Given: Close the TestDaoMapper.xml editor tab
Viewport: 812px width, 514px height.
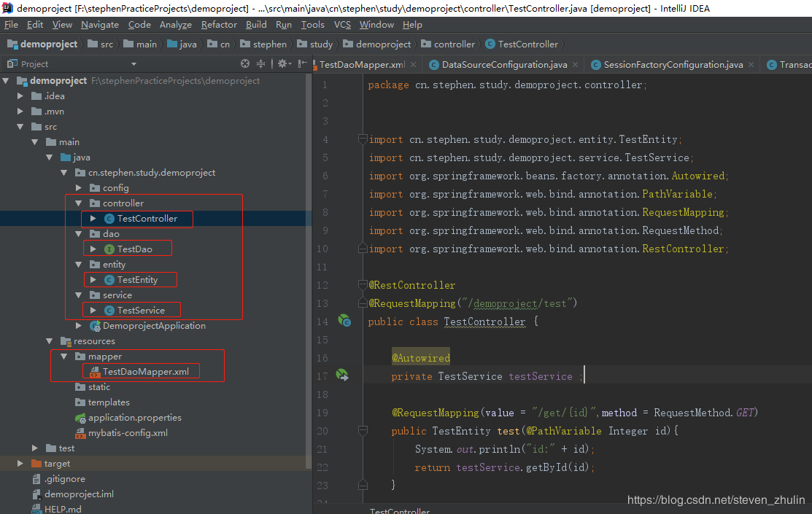Looking at the screenshot, I should pyautogui.click(x=412, y=63).
